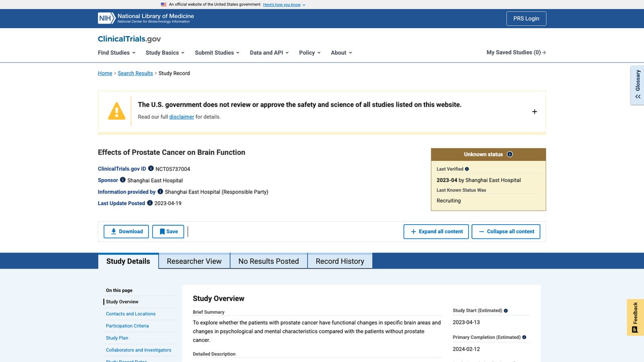
Task: Click the ClinicalTrials.gov site logo
Action: click(x=129, y=39)
